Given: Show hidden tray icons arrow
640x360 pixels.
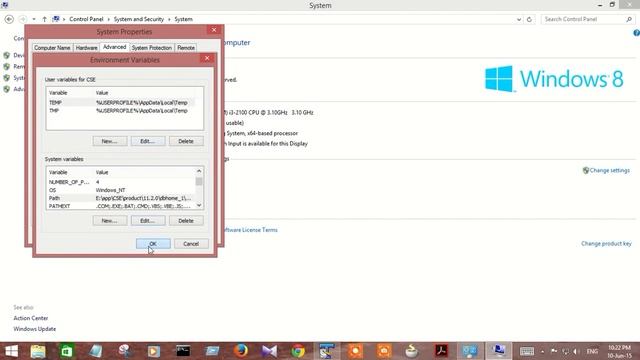Looking at the screenshot, I should pos(542,351).
